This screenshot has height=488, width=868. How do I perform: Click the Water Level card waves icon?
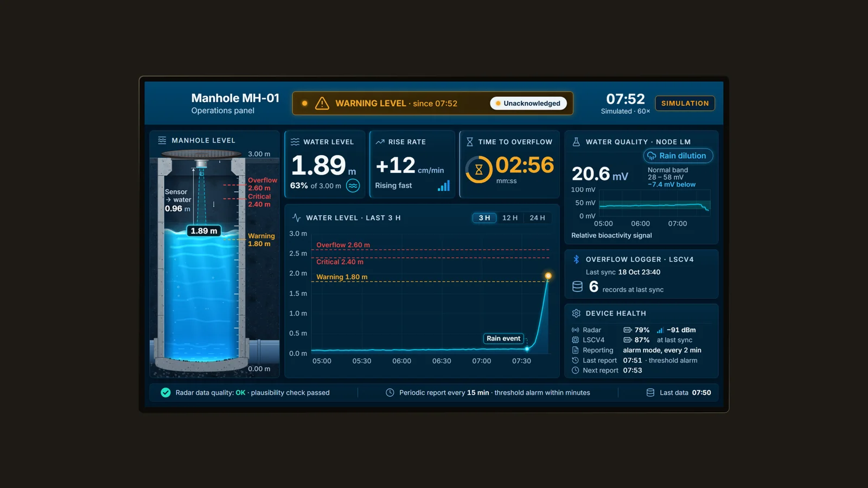pyautogui.click(x=295, y=142)
